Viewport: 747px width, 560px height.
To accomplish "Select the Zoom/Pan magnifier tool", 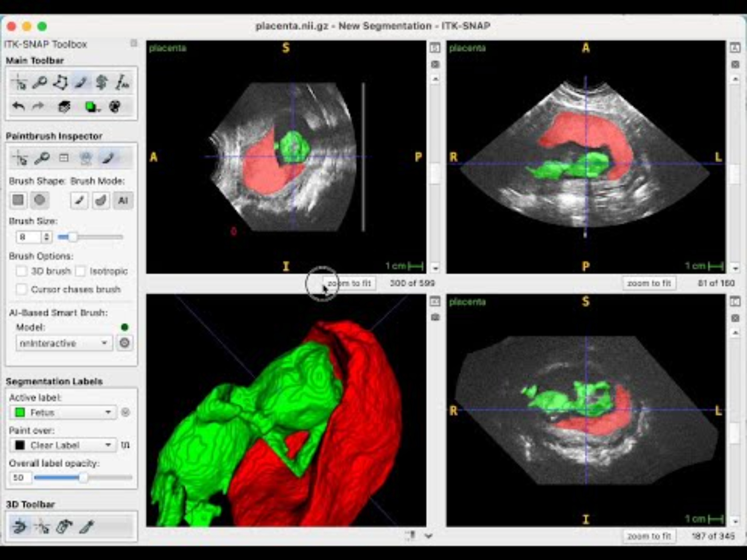I will 40,83.
